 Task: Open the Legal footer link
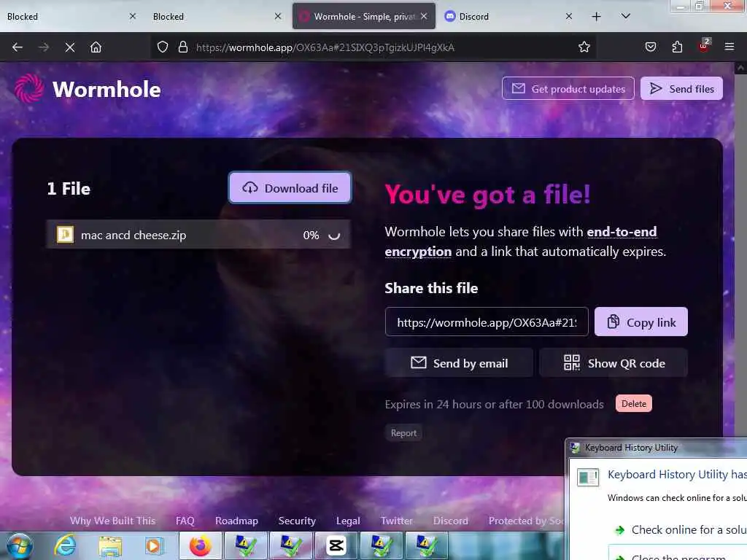pos(348,521)
